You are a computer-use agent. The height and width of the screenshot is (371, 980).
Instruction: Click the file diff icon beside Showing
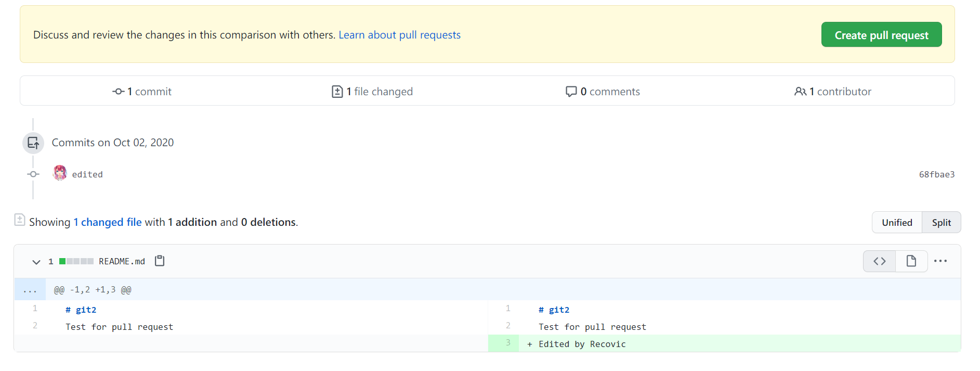click(20, 220)
